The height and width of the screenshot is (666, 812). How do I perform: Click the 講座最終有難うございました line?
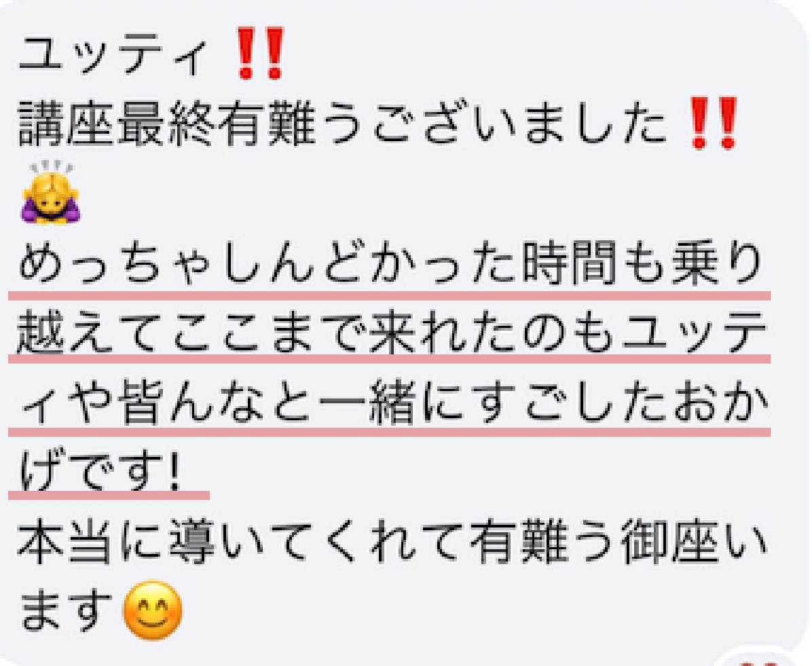click(342, 124)
